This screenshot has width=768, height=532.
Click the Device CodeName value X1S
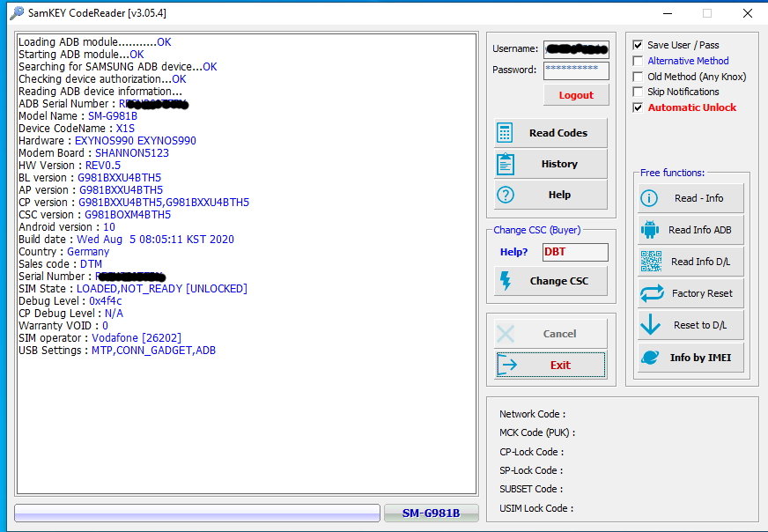click(x=125, y=129)
